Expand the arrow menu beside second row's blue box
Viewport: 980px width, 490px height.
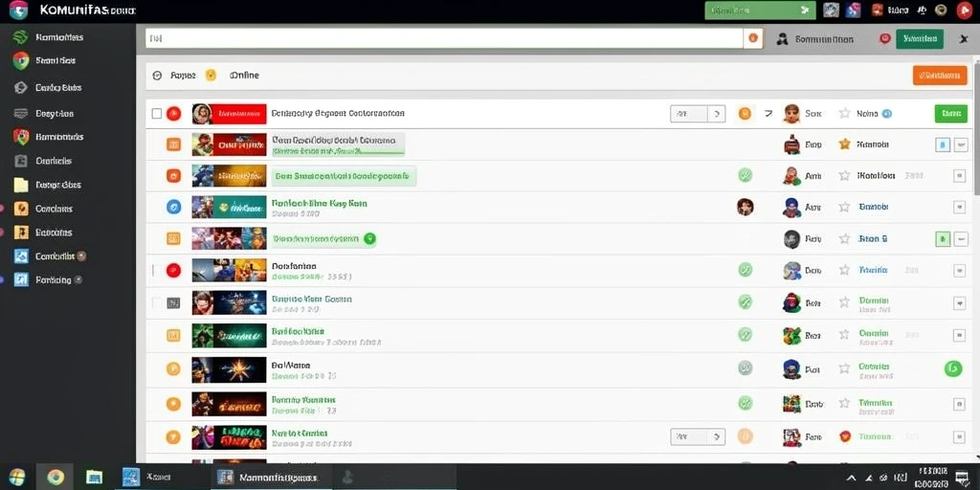point(961,145)
